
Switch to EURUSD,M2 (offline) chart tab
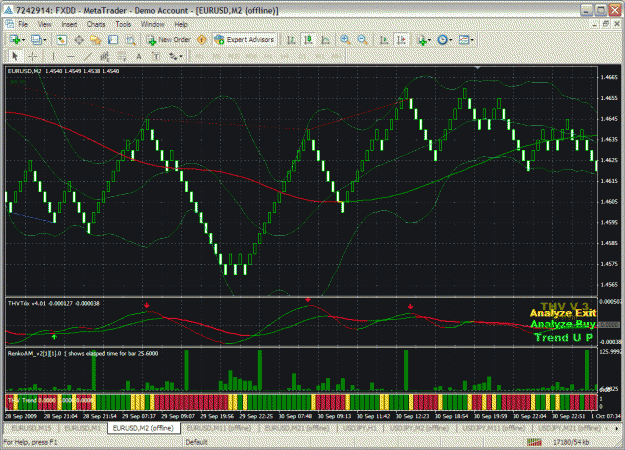coord(143,428)
